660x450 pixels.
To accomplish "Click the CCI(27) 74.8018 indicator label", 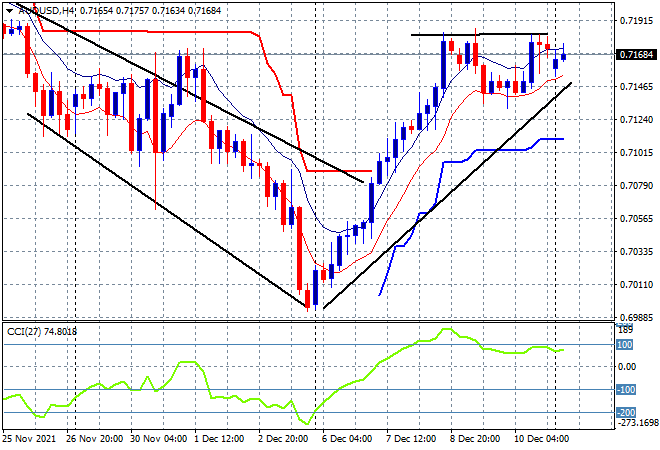I will click(x=42, y=332).
